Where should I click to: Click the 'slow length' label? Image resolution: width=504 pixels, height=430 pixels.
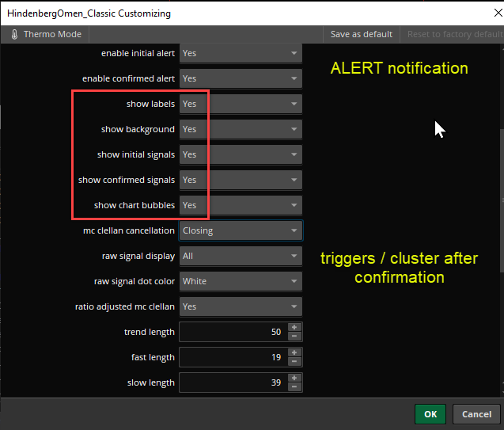coord(151,382)
